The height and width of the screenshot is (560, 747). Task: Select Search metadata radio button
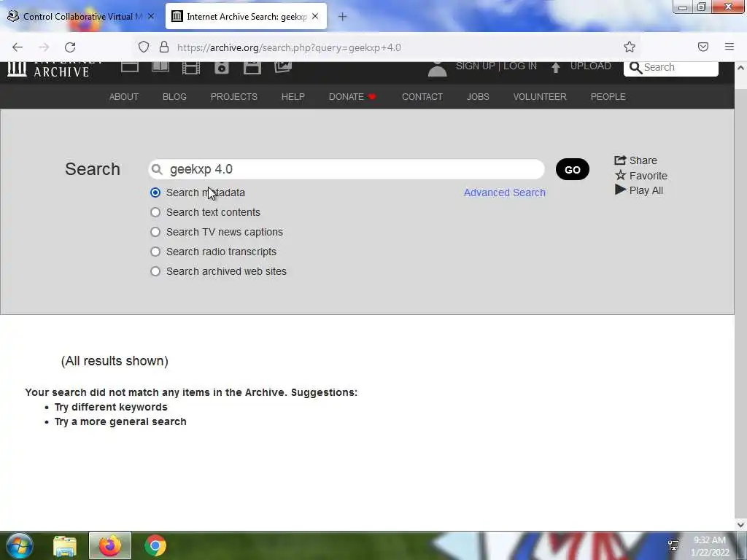pos(155,192)
